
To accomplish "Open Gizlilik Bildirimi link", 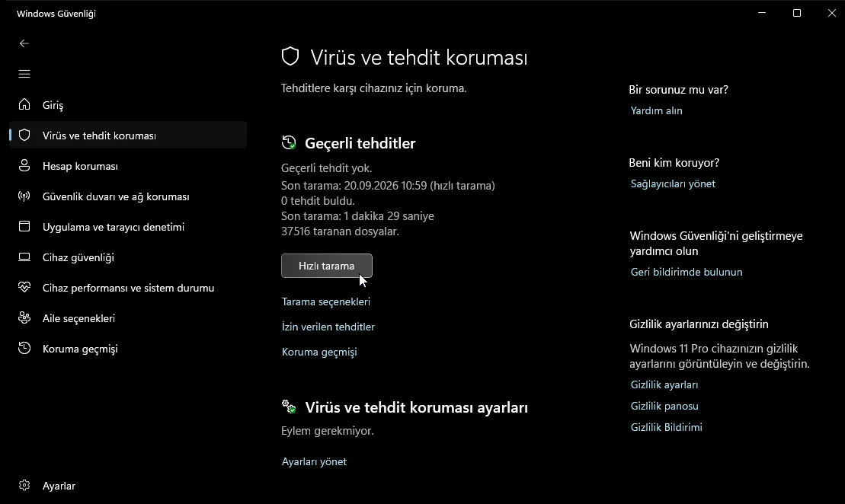I will tap(667, 427).
